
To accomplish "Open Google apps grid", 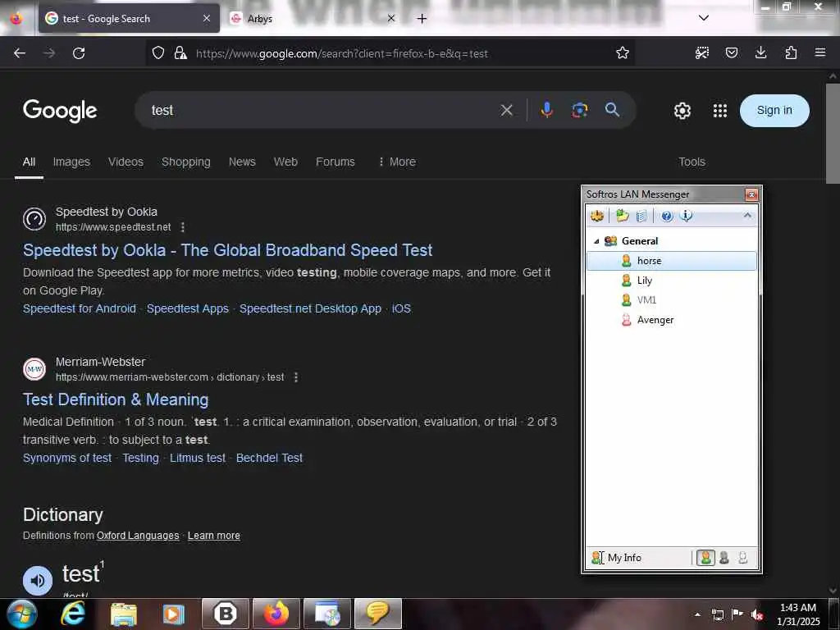I will coord(720,111).
